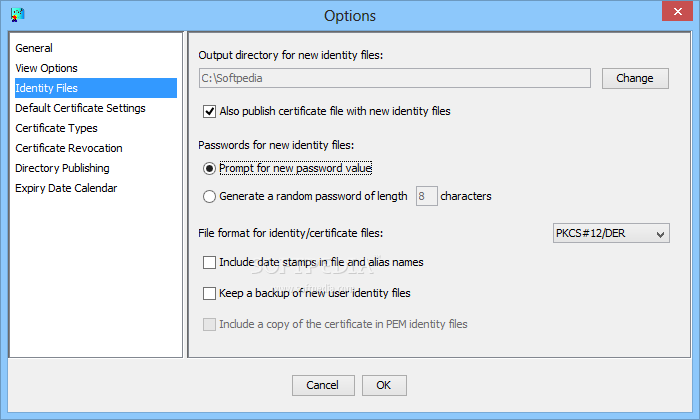Click Include certificate copy in PEM checkbox
The image size is (700, 420).
[209, 324]
